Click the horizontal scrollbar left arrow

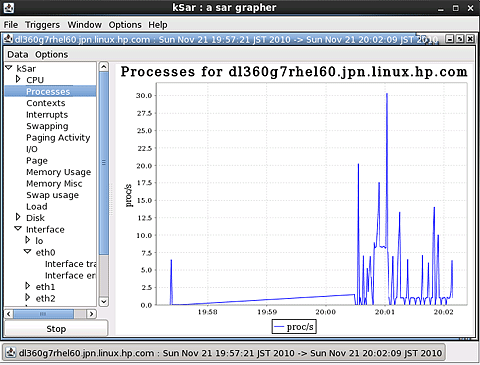(x=9, y=314)
